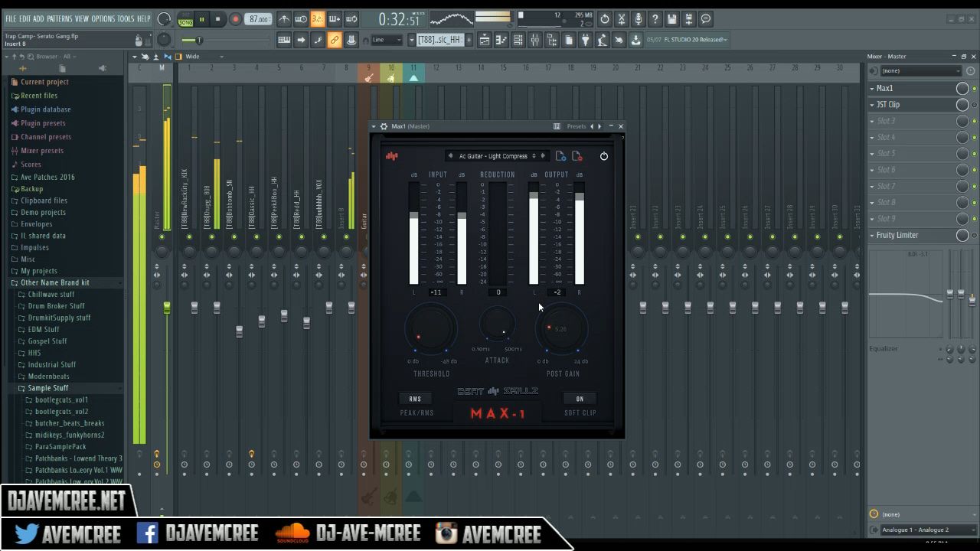Click the delete preset file icon
This screenshot has width=980, height=551.
(x=577, y=156)
